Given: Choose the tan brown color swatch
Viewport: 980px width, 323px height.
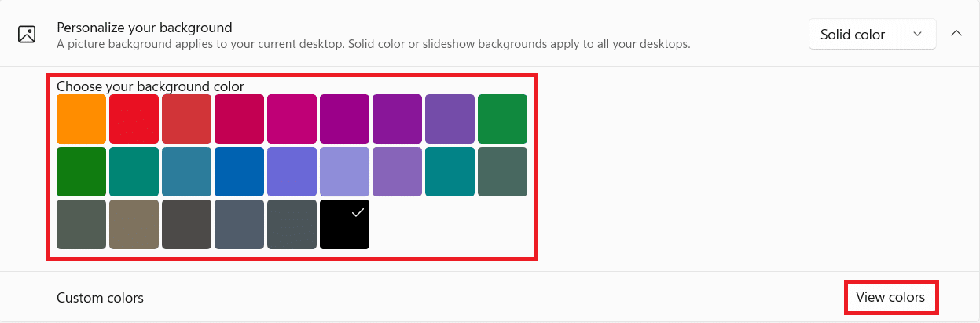Looking at the screenshot, I should click(134, 224).
